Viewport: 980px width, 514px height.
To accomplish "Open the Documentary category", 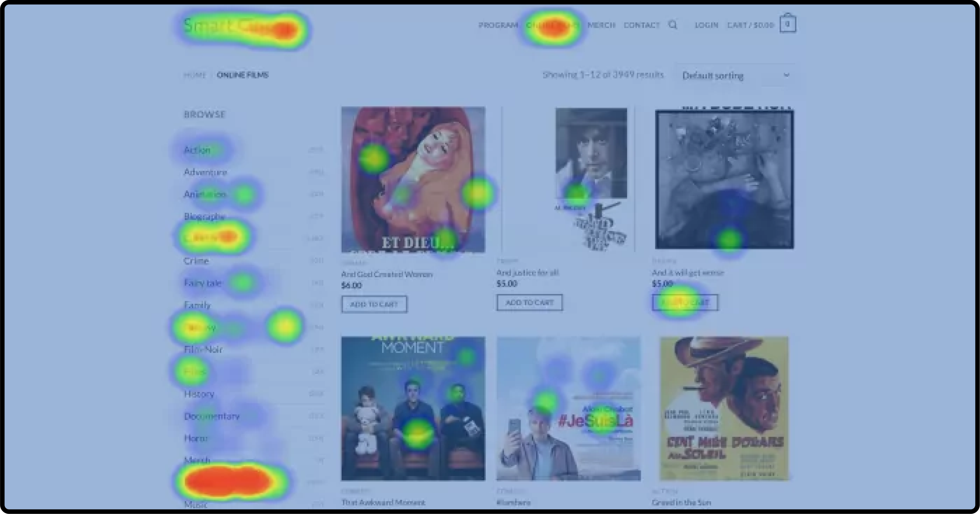I will [212, 416].
